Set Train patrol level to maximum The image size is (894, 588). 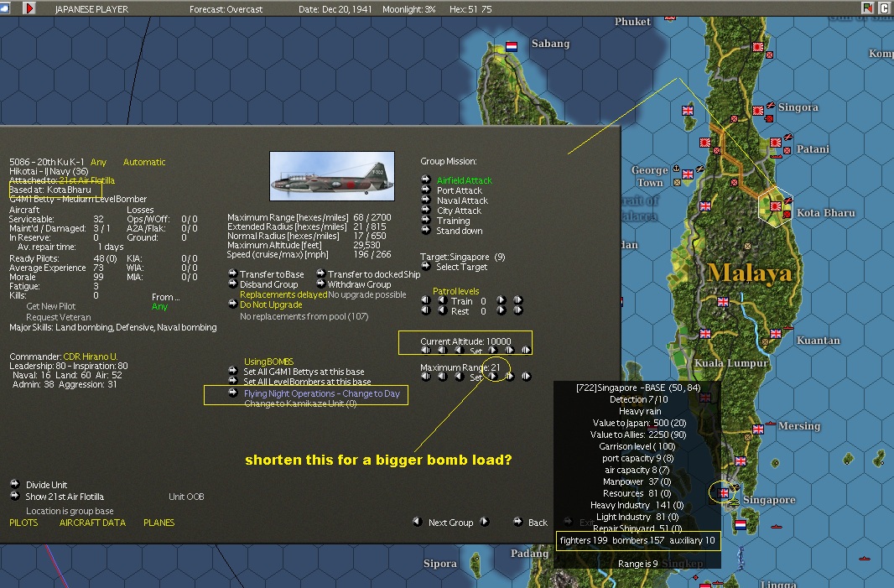pos(517,300)
